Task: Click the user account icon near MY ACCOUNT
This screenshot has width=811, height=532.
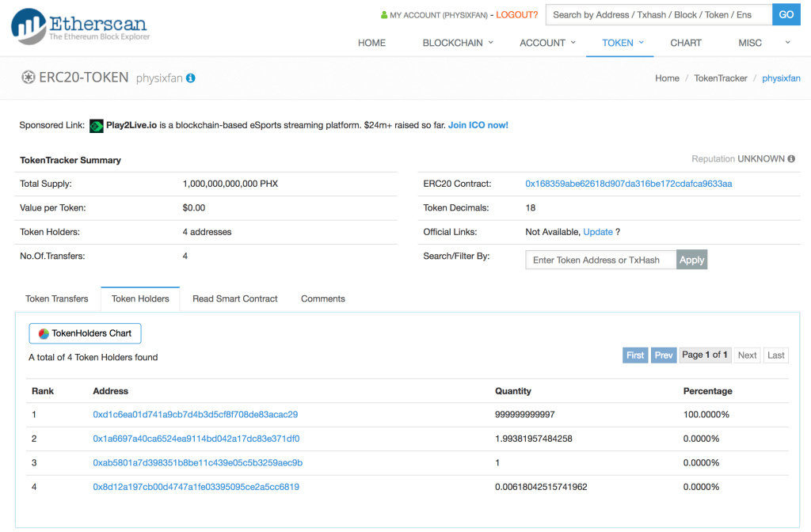Action: click(384, 15)
